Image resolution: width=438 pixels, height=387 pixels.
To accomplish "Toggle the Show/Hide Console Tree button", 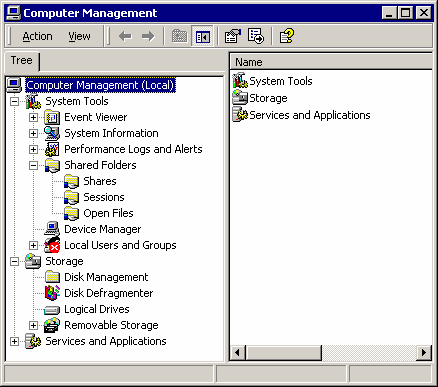I will [x=203, y=36].
